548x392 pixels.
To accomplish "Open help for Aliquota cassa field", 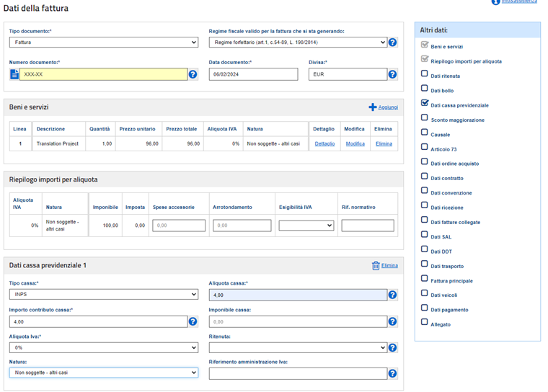I will (x=392, y=295).
